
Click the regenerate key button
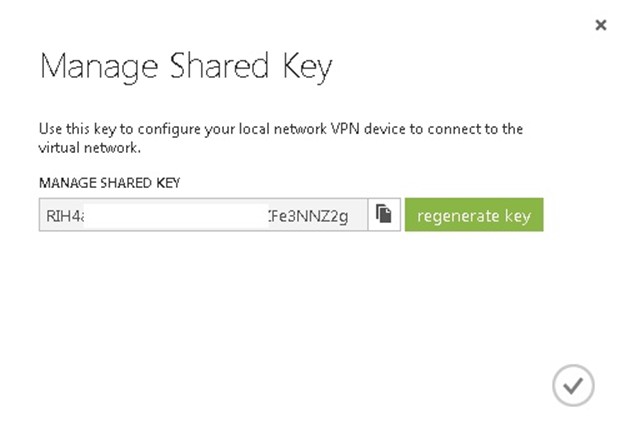coord(474,214)
